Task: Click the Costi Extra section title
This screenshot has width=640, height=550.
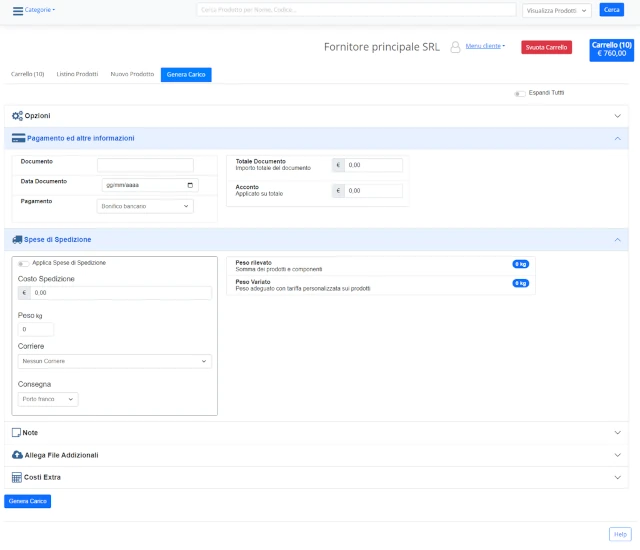Action: click(42, 477)
